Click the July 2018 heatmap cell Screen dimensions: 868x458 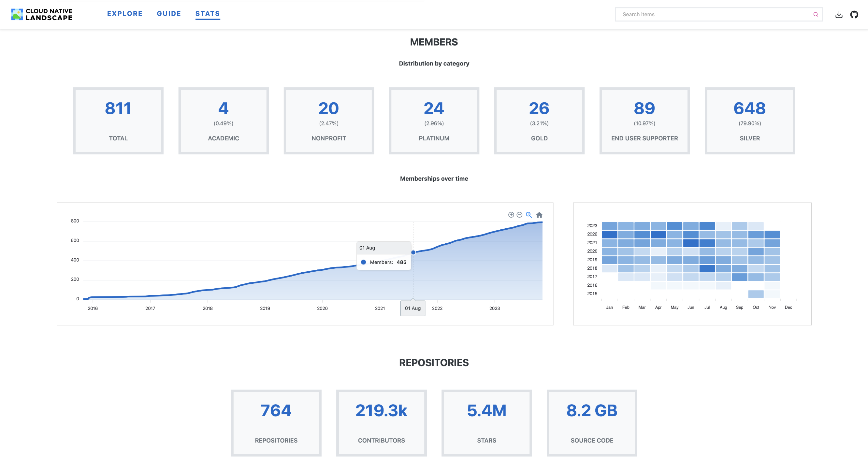point(707,268)
